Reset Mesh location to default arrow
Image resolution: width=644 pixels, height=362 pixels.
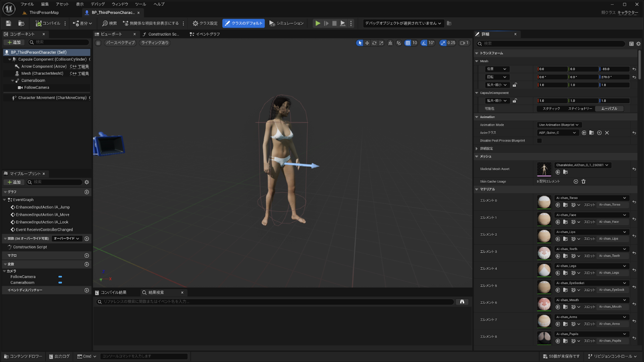634,69
